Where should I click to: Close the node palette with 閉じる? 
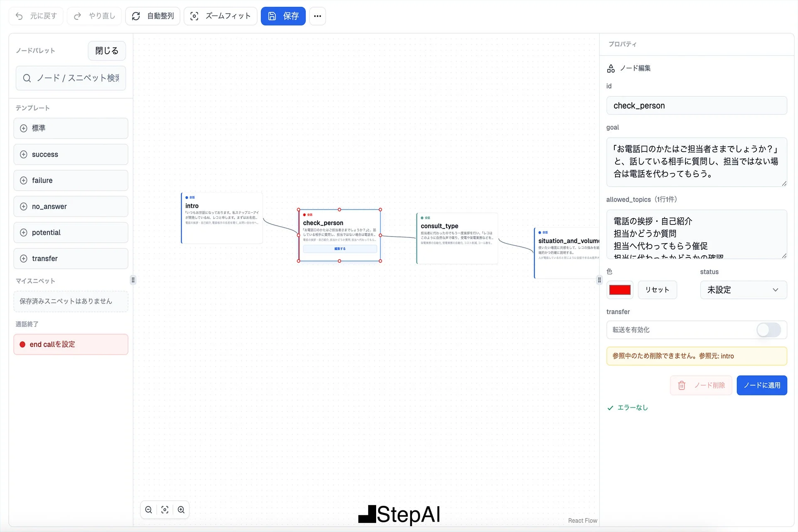106,50
